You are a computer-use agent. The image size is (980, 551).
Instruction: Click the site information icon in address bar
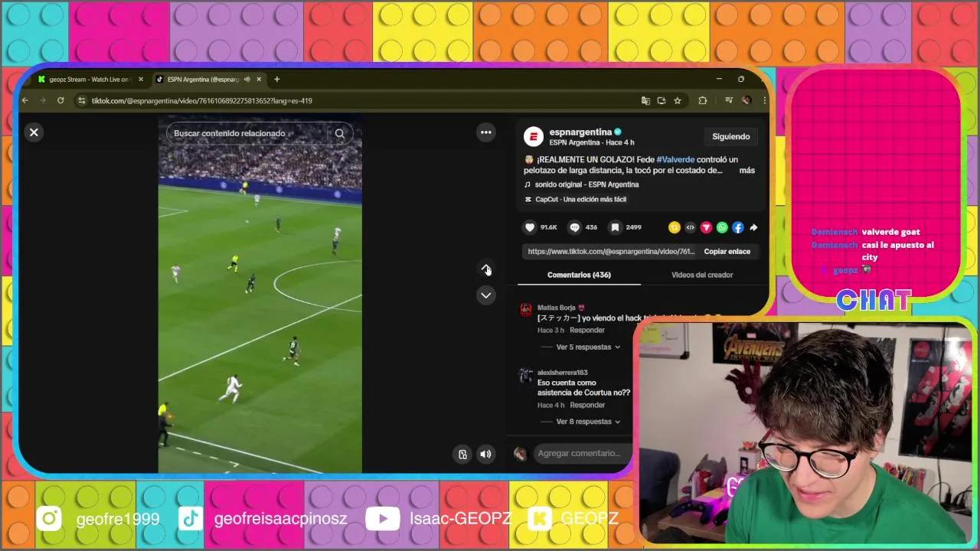(82, 100)
